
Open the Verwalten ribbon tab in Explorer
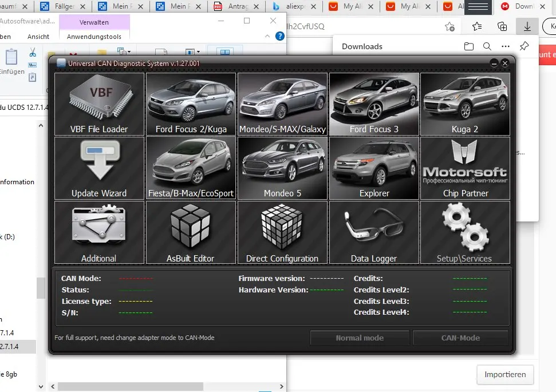tap(94, 22)
